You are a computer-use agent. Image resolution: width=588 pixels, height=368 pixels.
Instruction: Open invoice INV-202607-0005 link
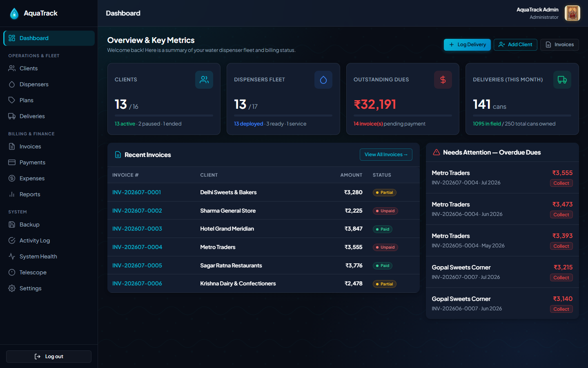click(x=137, y=265)
